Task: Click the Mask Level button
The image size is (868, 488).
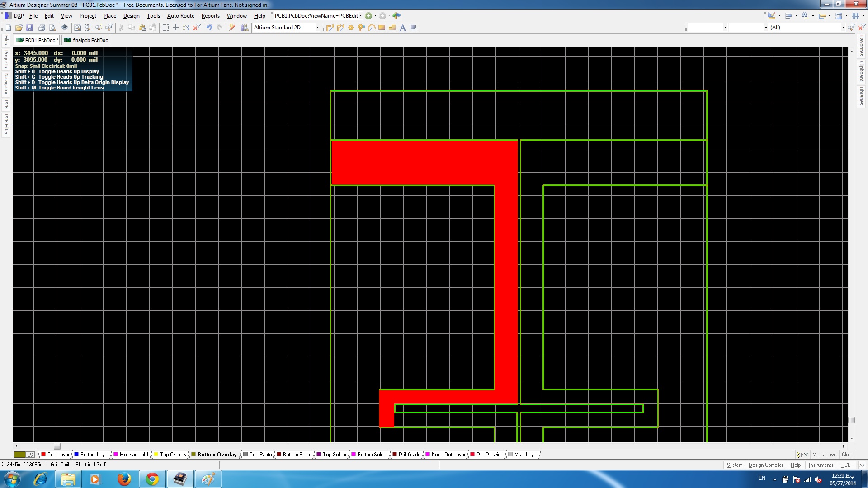Action: pos(825,455)
